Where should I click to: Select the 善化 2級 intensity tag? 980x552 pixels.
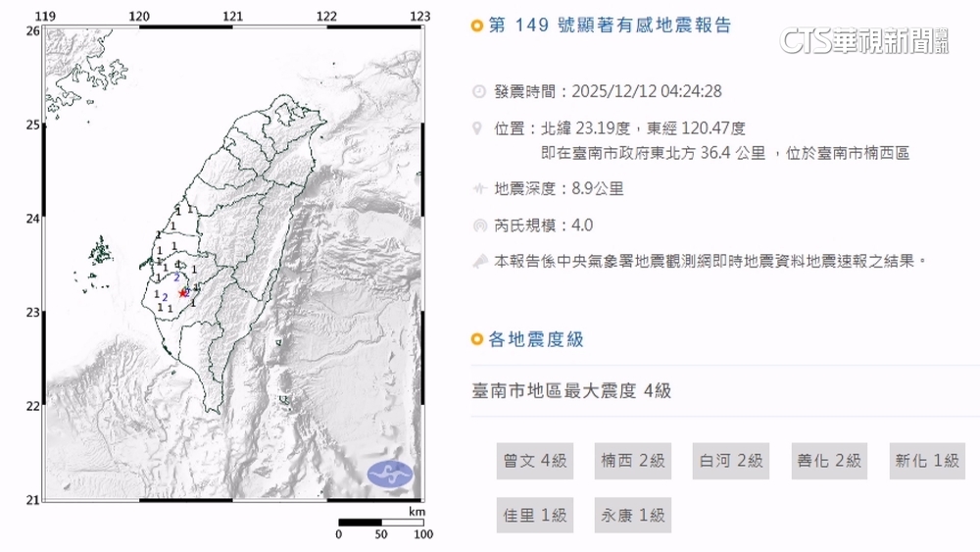(829, 461)
